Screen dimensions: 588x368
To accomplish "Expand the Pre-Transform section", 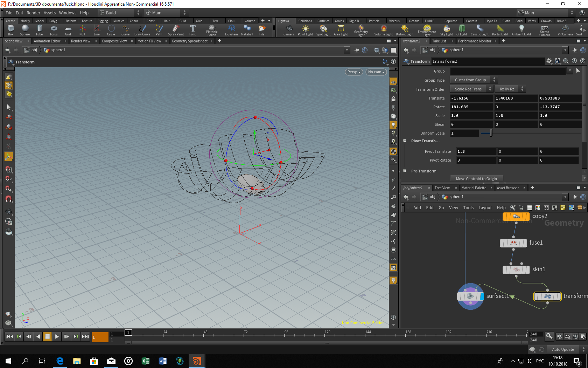I will pos(405,171).
